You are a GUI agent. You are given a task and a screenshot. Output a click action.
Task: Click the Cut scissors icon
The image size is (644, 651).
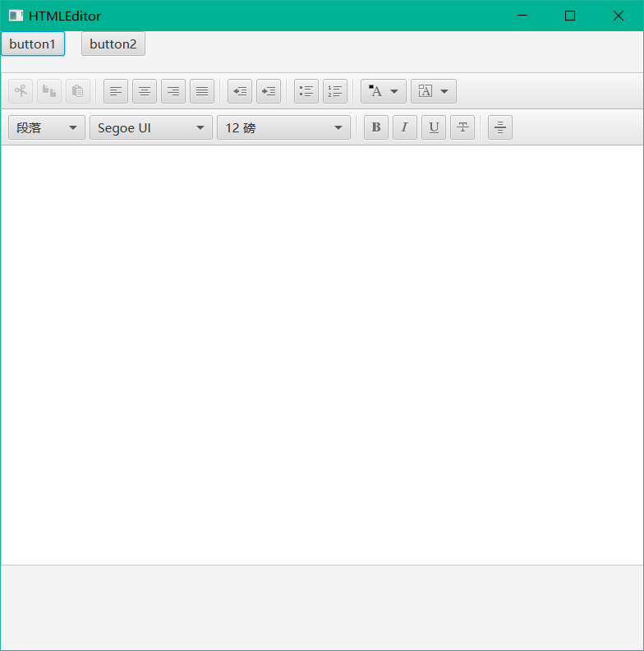[21, 91]
